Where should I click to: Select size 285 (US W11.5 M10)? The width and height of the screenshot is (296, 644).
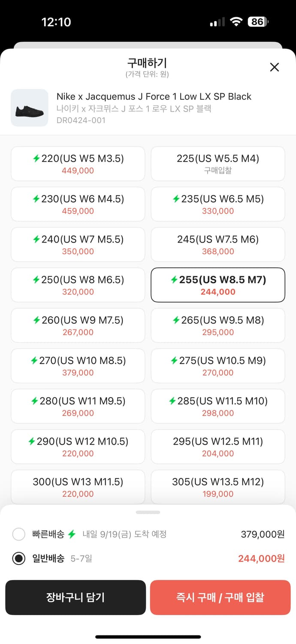[x=218, y=406]
